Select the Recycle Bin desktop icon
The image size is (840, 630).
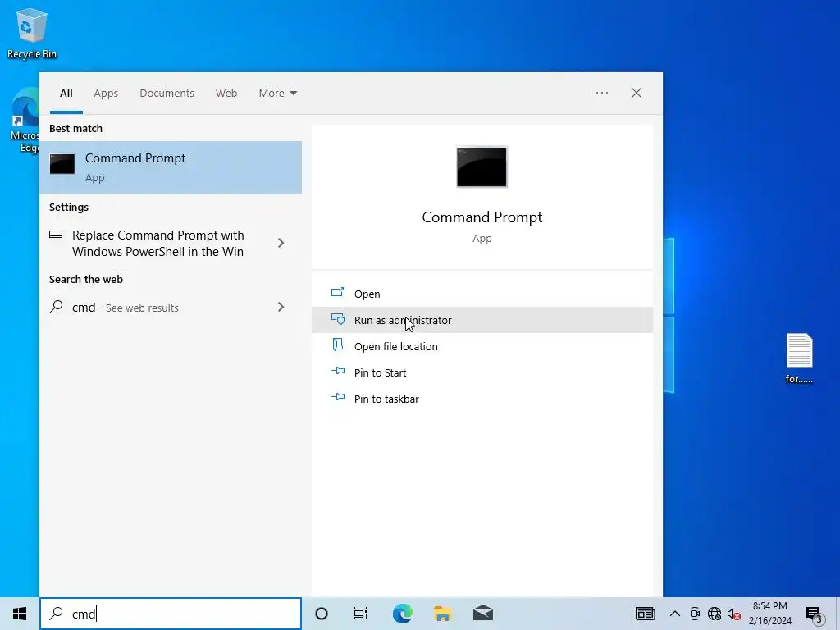click(32, 33)
